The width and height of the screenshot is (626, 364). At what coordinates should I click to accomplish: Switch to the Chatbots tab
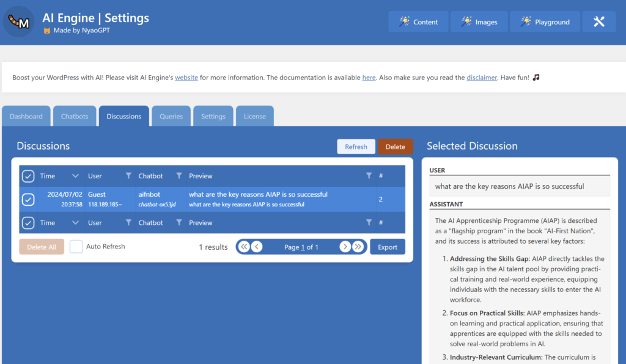coord(75,116)
